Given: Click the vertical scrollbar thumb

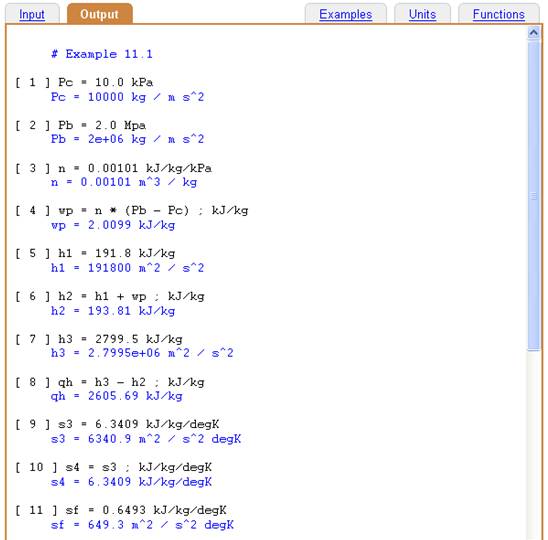Looking at the screenshot, I should coord(534,196).
